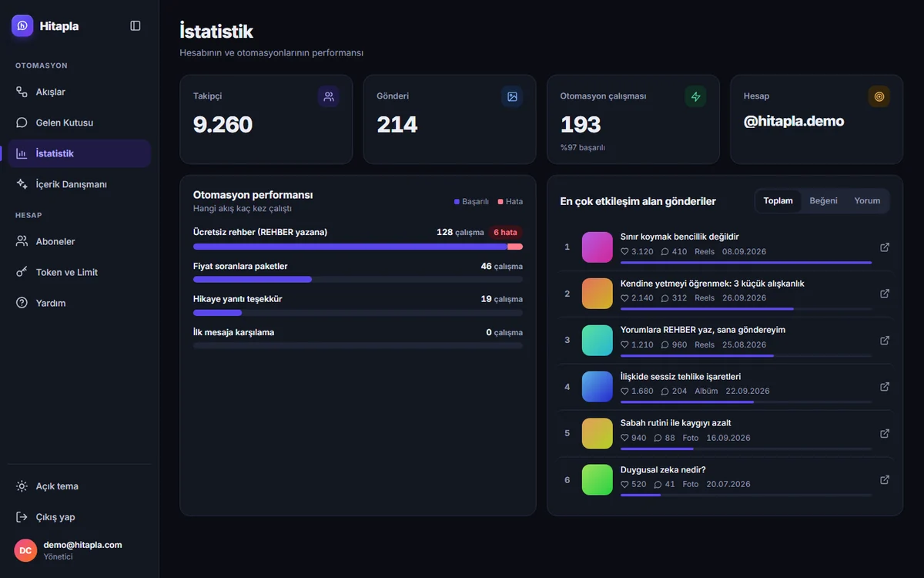This screenshot has width=924, height=578.
Task: Click thumbnail of Kendine yetmeyi öğrenmek post
Action: click(598, 294)
